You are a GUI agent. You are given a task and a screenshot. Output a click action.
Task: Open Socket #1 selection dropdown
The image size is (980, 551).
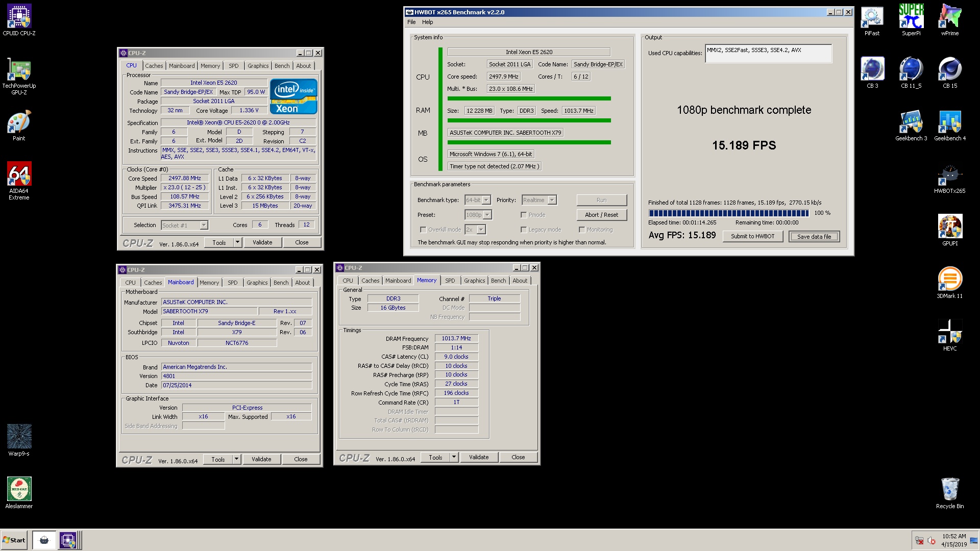click(x=204, y=225)
